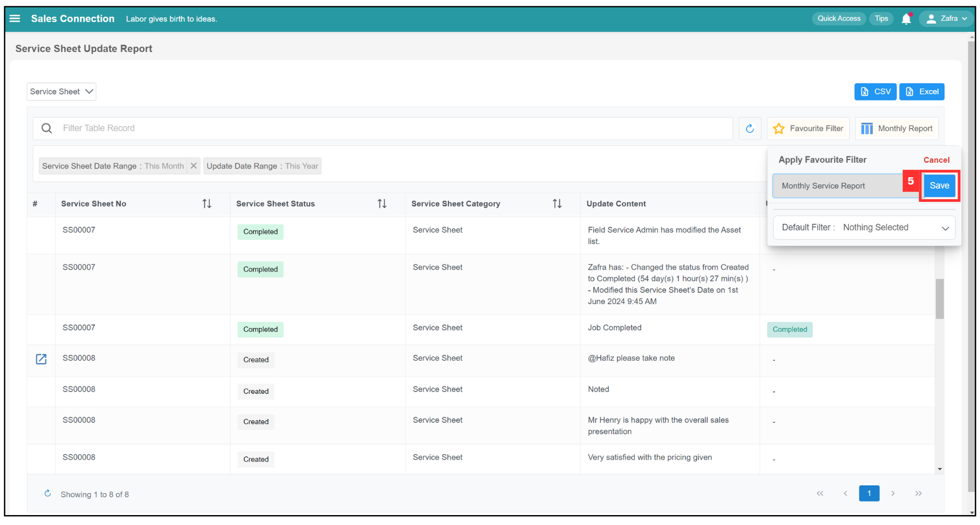Expand the Service Sheet type dropdown
The height and width of the screenshot is (525, 980).
61,92
